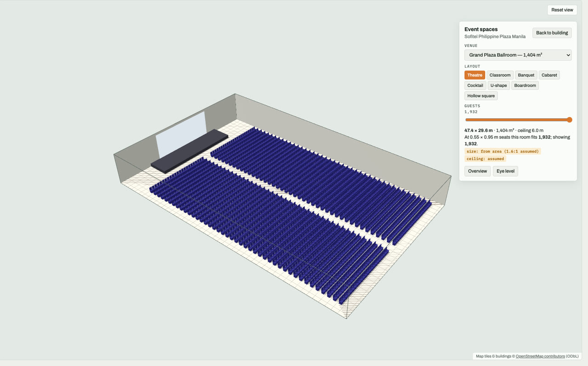
Task: Switch to U-shape layout
Action: coord(498,86)
